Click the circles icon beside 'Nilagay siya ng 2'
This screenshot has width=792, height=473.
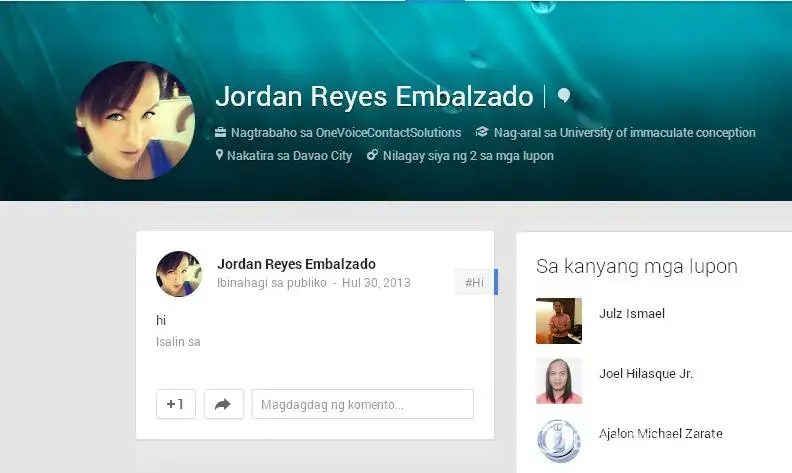click(372, 156)
